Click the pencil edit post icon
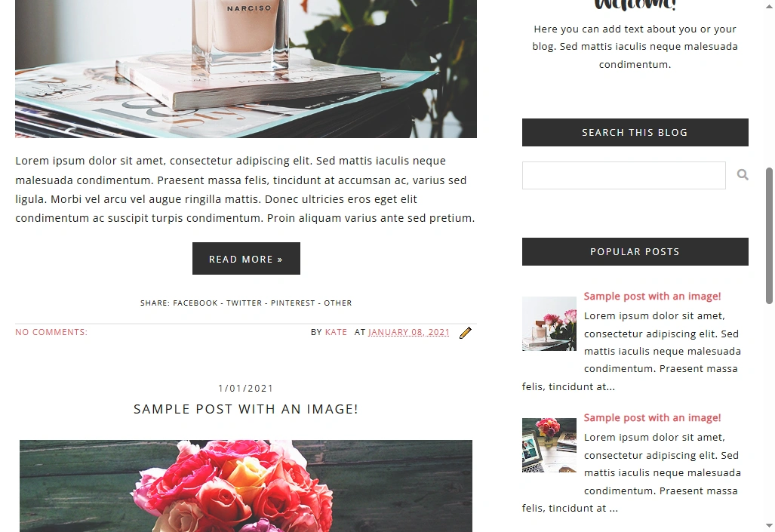The image size is (775, 532). tap(465, 333)
